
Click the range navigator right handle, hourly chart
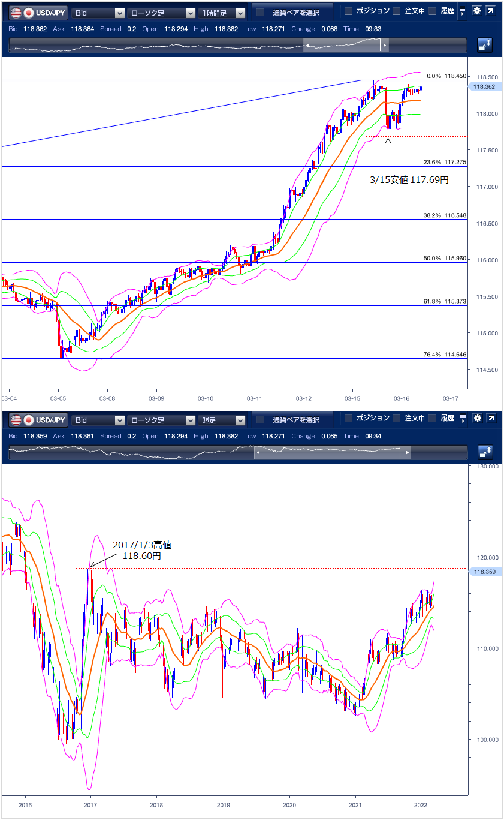coord(385,45)
